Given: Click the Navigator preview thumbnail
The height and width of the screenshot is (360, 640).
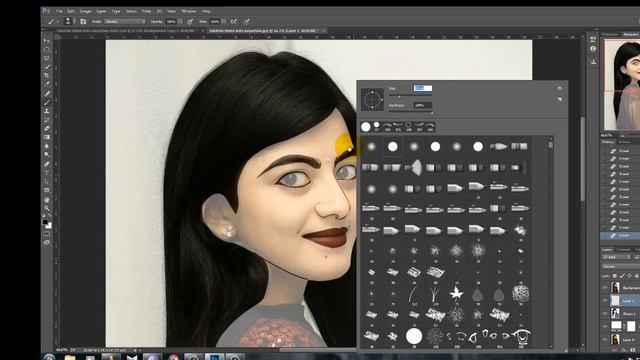Looking at the screenshot, I should click(622, 84).
